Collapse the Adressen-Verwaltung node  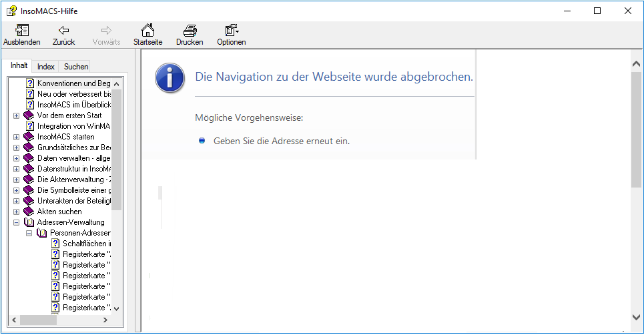pyautogui.click(x=16, y=222)
